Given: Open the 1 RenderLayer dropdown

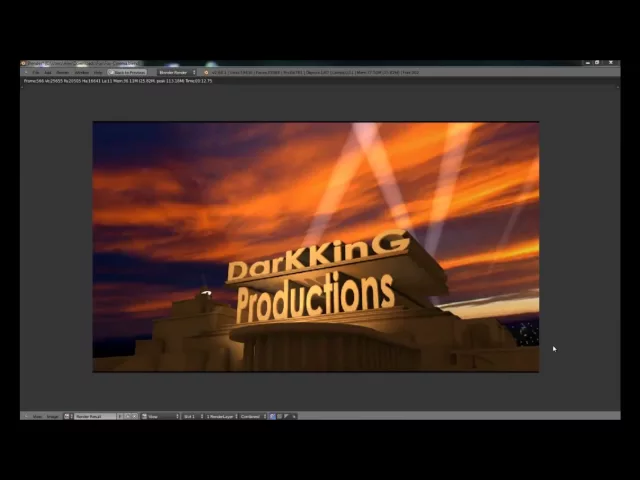Looking at the screenshot, I should tap(221, 416).
